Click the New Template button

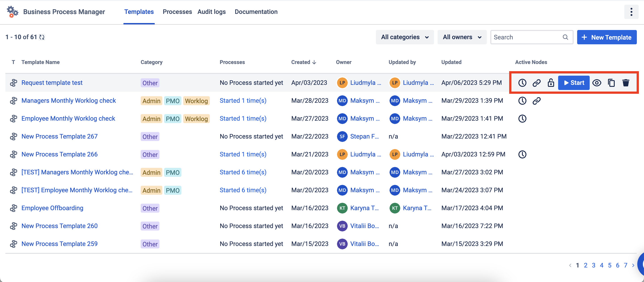pyautogui.click(x=606, y=37)
